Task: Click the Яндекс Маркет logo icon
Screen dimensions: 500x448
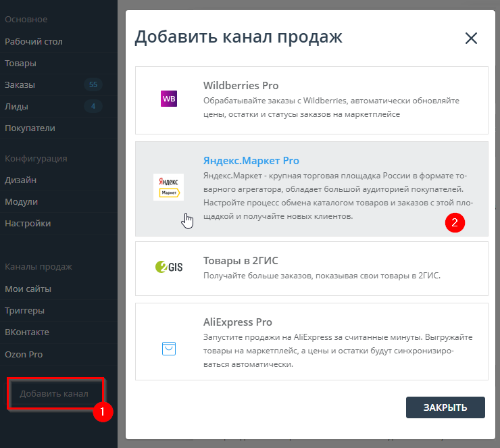Action: pyautogui.click(x=168, y=187)
